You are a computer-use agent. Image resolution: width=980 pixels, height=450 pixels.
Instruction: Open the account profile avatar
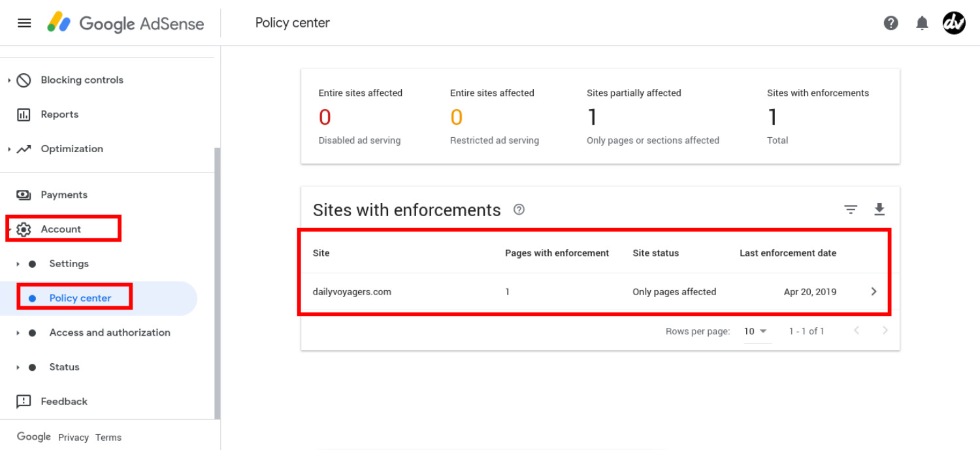954,24
